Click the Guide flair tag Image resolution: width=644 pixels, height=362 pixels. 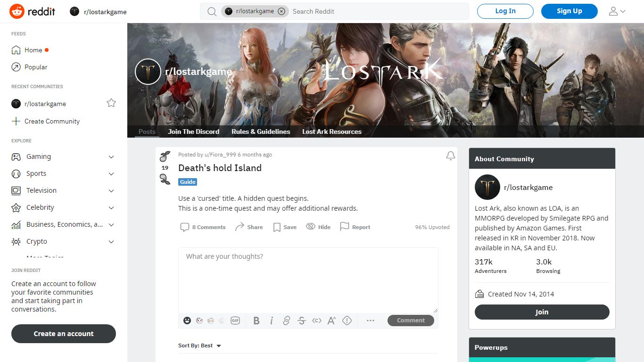(x=188, y=182)
